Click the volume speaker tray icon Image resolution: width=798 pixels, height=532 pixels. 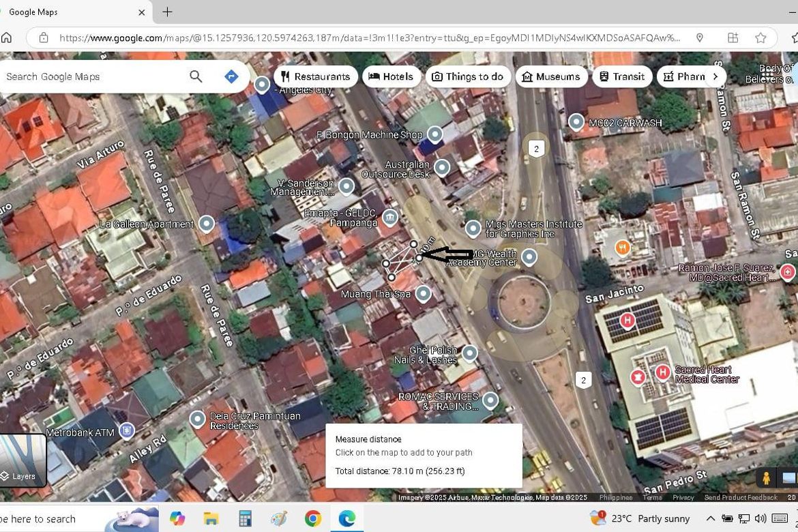[x=760, y=519]
